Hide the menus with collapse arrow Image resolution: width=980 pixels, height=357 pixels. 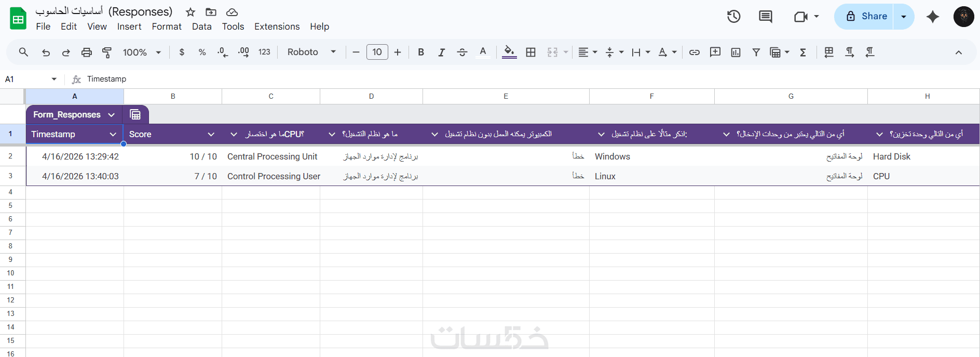pos(959,52)
